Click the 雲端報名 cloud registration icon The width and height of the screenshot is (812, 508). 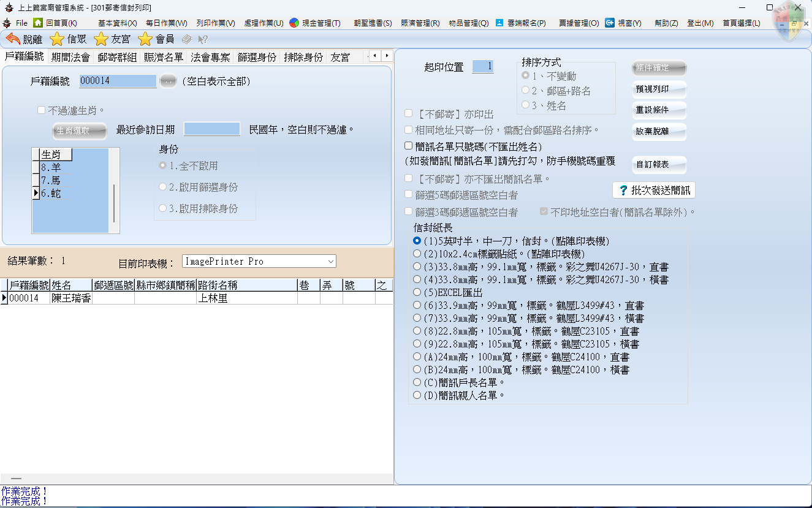(x=499, y=23)
